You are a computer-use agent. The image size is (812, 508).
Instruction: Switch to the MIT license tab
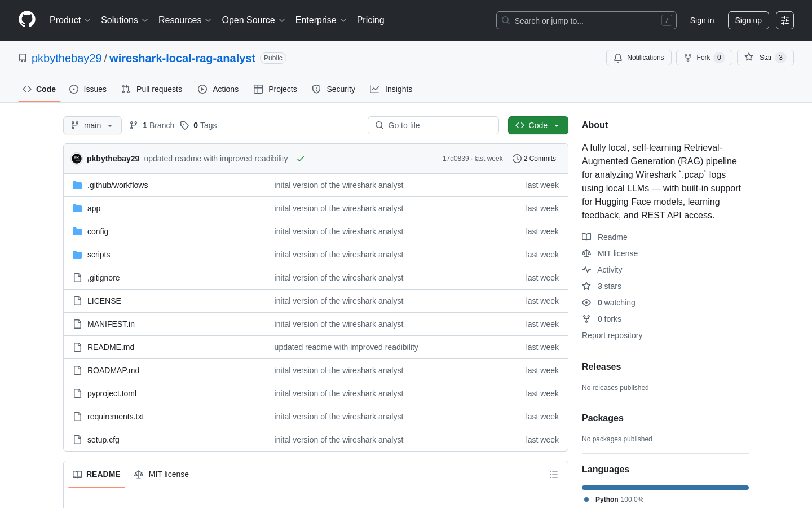(161, 474)
